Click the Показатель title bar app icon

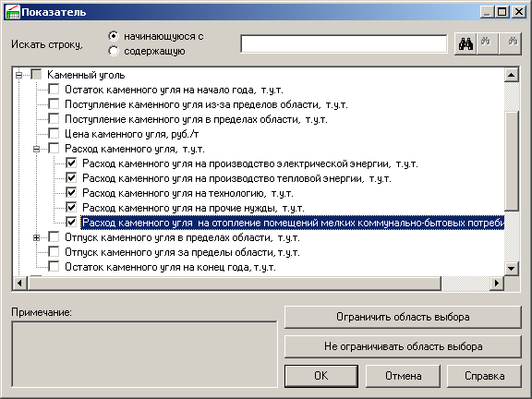click(13, 13)
